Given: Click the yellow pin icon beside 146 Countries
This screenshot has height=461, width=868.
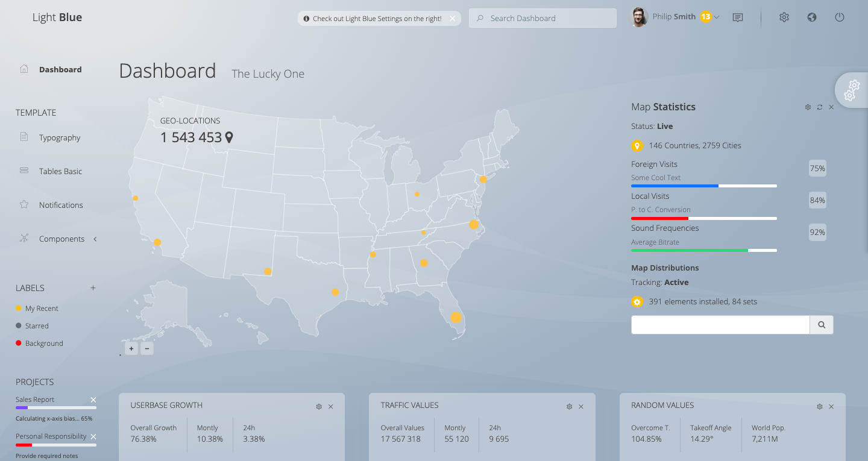Looking at the screenshot, I should click(637, 146).
